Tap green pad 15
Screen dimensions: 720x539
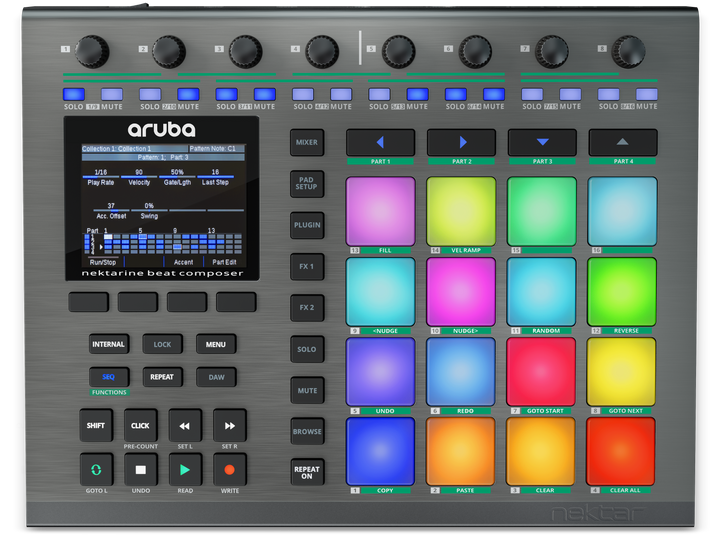point(542,211)
